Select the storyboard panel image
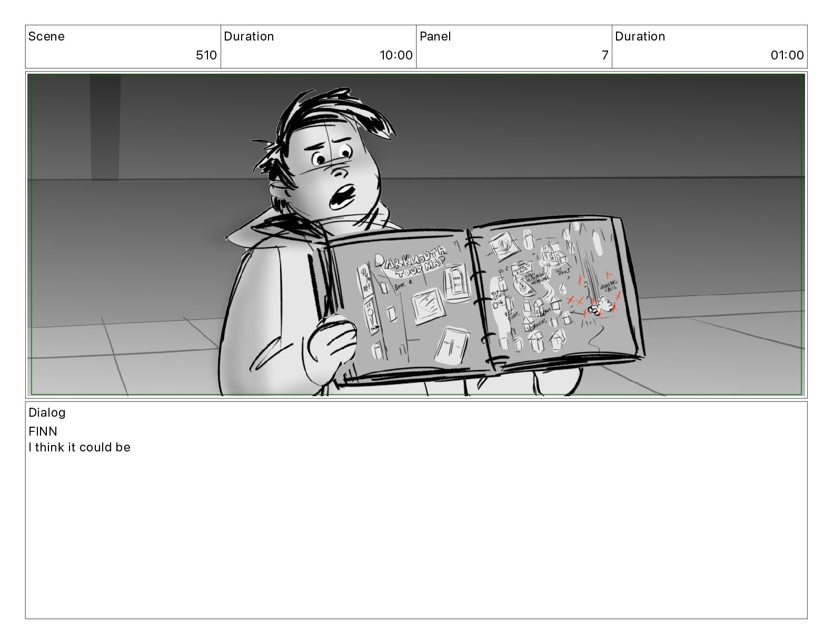This screenshot has width=834, height=644. click(x=416, y=235)
